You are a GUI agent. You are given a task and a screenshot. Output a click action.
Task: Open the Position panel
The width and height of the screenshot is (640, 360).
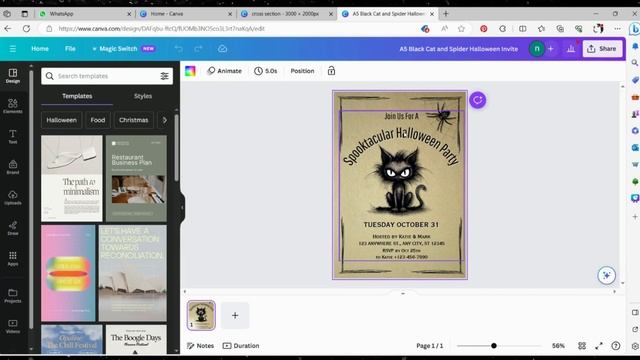pyautogui.click(x=302, y=71)
